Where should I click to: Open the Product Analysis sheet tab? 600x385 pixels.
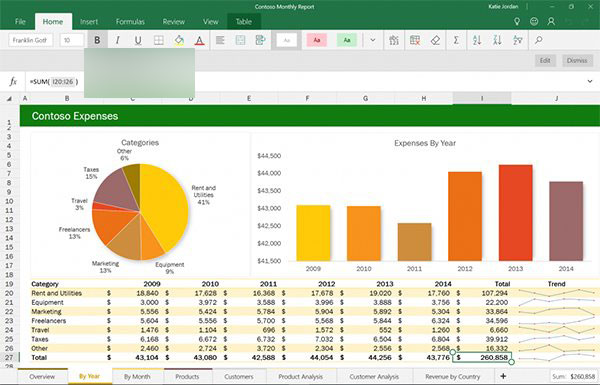click(300, 376)
